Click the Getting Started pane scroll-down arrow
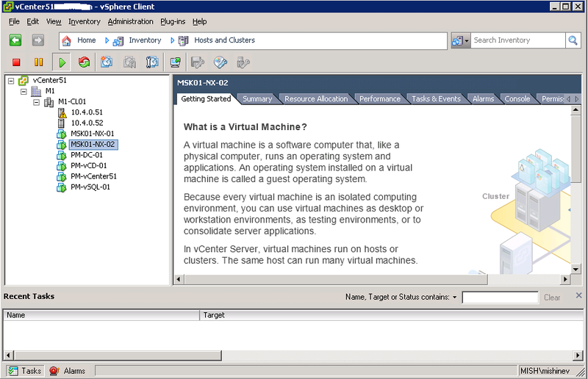The width and height of the screenshot is (588, 379). click(576, 269)
